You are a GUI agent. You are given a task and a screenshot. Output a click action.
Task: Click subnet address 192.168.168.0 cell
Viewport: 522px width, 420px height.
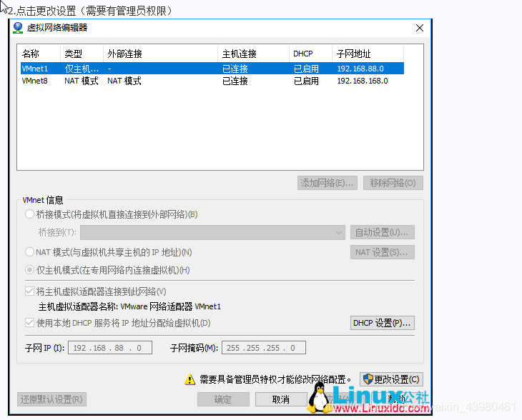pos(363,81)
